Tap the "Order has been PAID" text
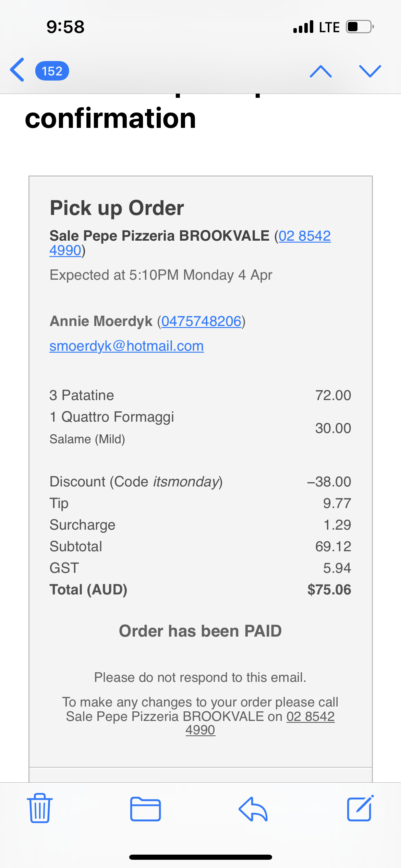The height and width of the screenshot is (868, 401). [x=200, y=631]
